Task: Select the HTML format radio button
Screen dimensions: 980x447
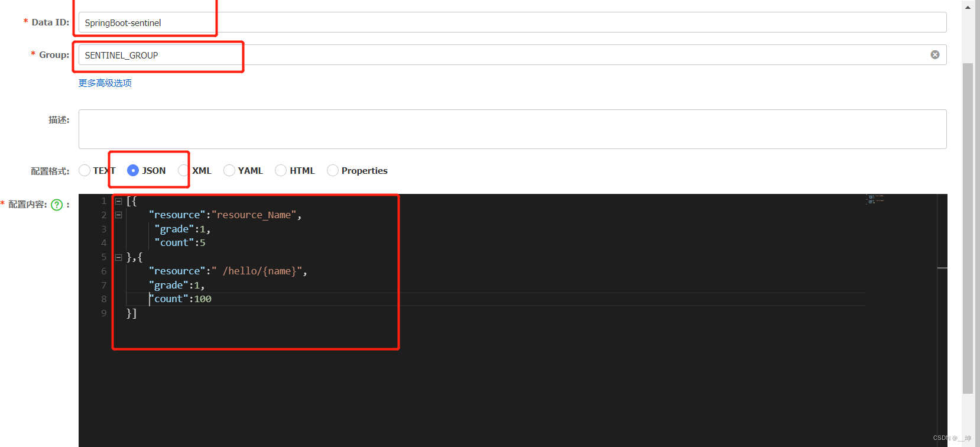Action: [x=281, y=170]
